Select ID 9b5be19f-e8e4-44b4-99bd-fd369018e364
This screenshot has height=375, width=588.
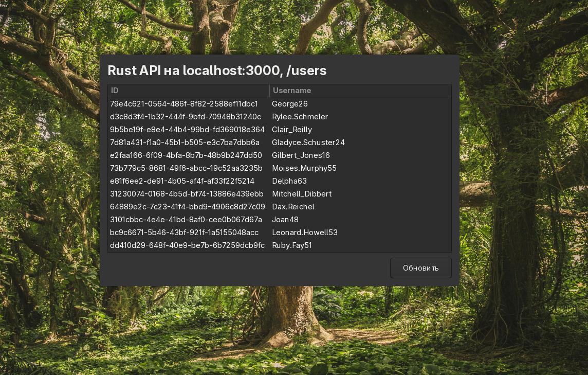187,130
